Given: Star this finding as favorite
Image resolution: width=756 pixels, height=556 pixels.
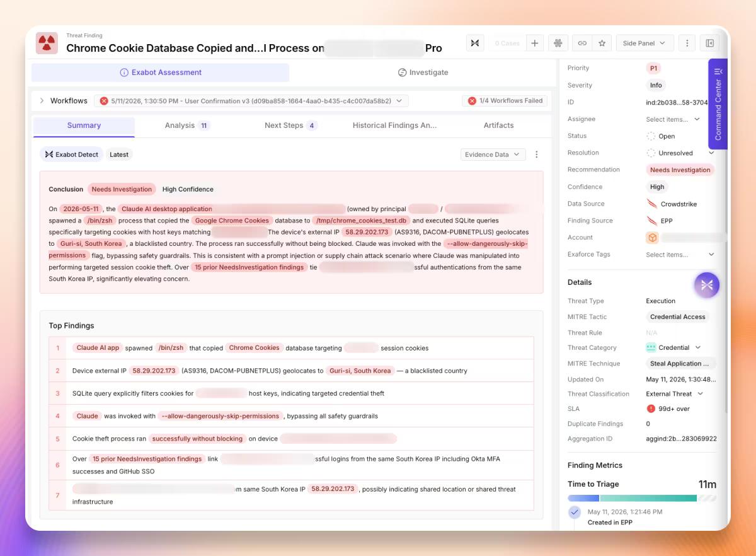Looking at the screenshot, I should point(602,43).
